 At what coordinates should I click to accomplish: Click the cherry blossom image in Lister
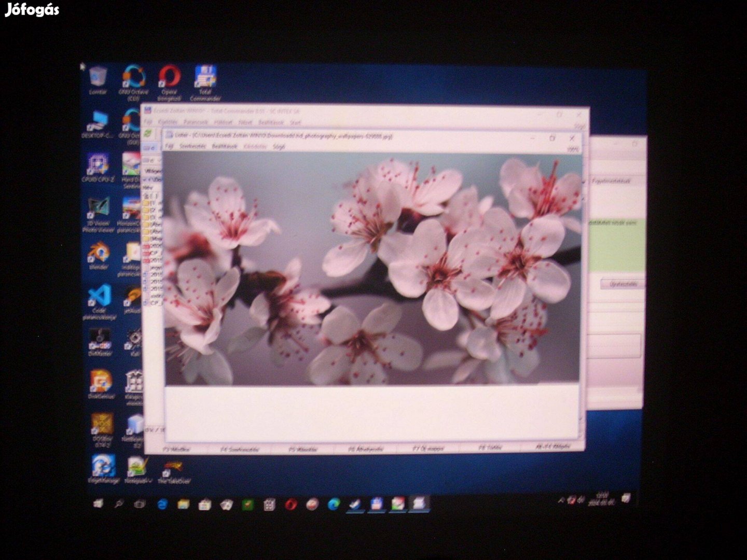(x=372, y=269)
